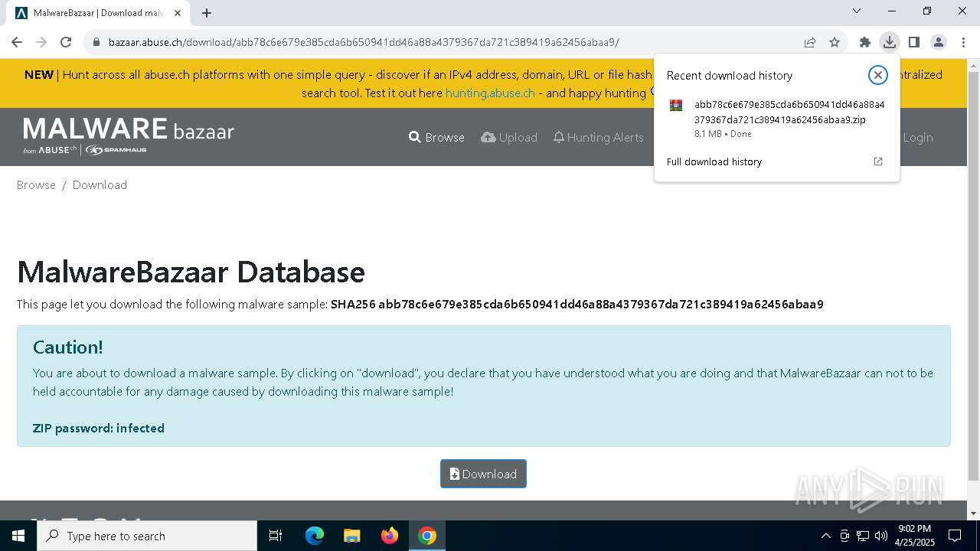Toggle the downloads toolbar icon

pyautogui.click(x=889, y=42)
